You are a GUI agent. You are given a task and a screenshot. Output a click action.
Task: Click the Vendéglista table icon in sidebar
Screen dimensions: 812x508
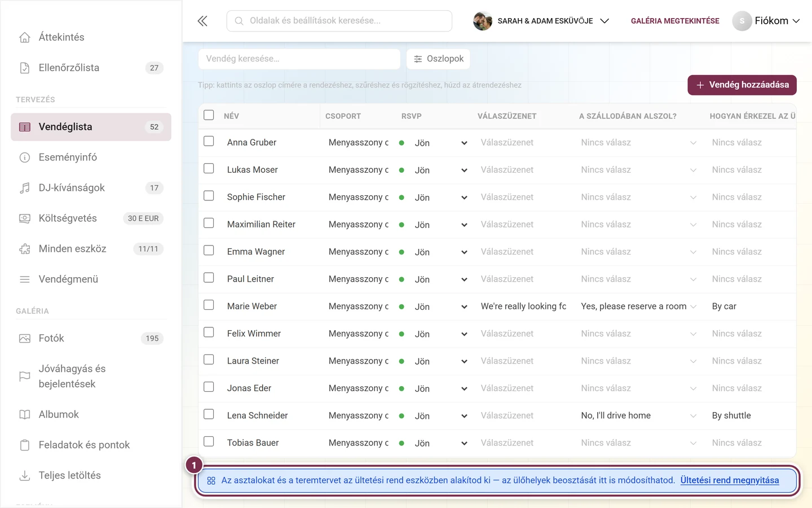click(25, 127)
